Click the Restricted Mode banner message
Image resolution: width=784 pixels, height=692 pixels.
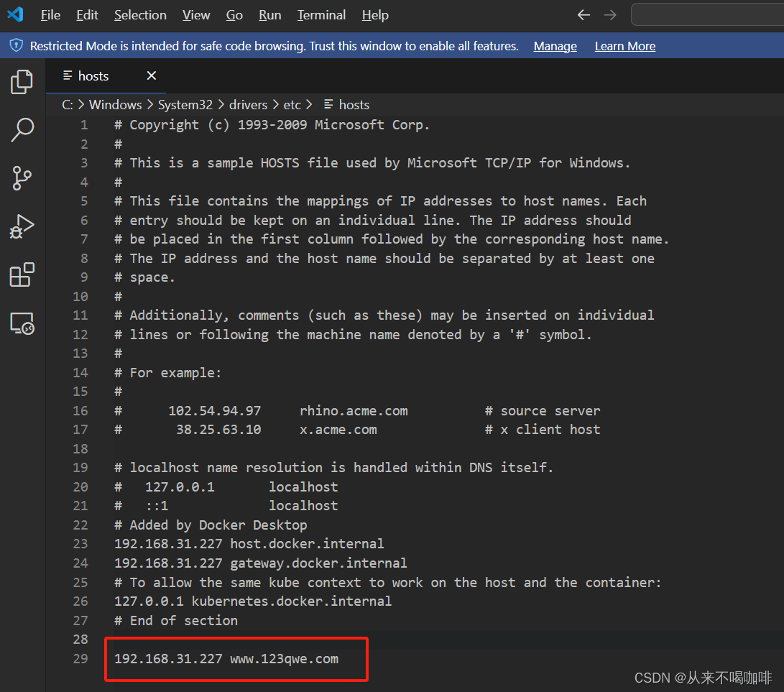pos(274,46)
